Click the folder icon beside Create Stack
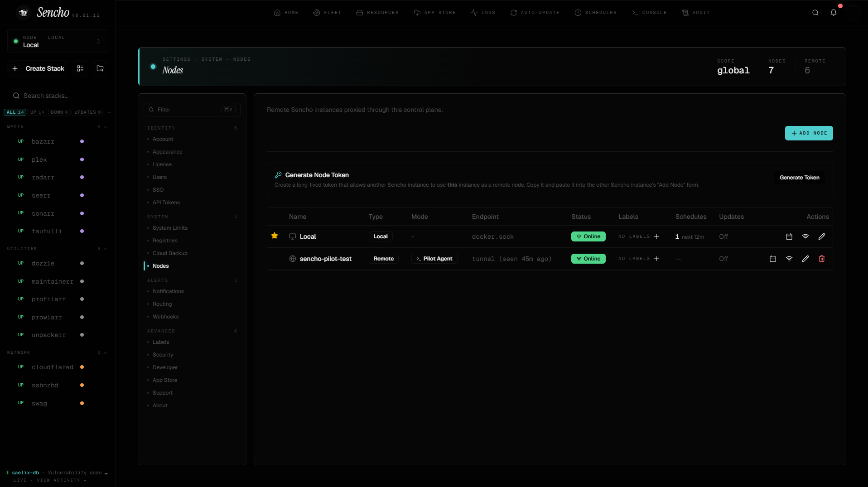This screenshot has width=868, height=487. pyautogui.click(x=100, y=68)
